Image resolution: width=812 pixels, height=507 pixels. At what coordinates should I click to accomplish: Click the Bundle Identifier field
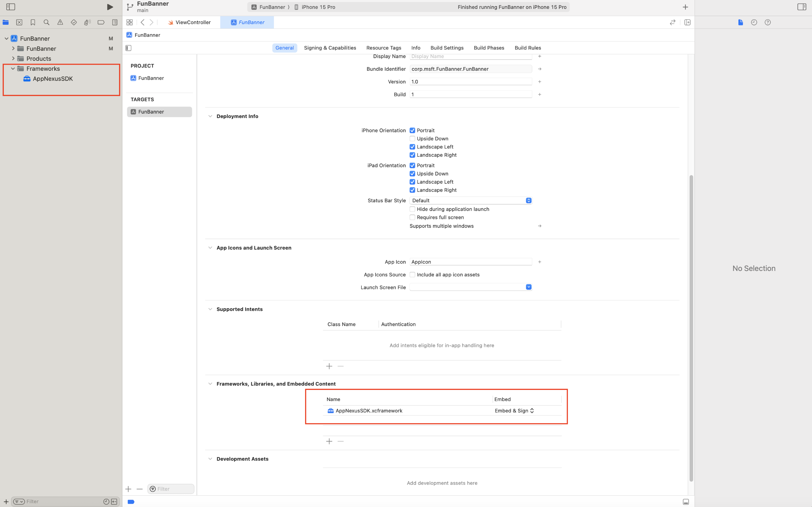click(471, 69)
